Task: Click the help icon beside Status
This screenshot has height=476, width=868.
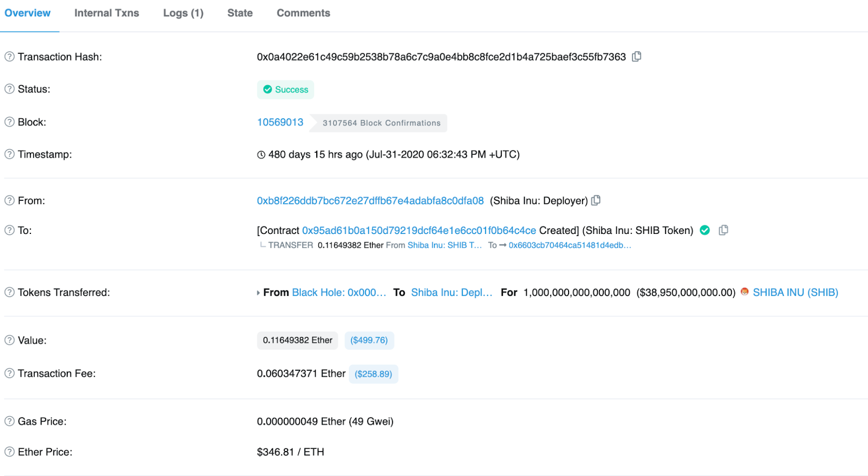Action: (x=9, y=89)
